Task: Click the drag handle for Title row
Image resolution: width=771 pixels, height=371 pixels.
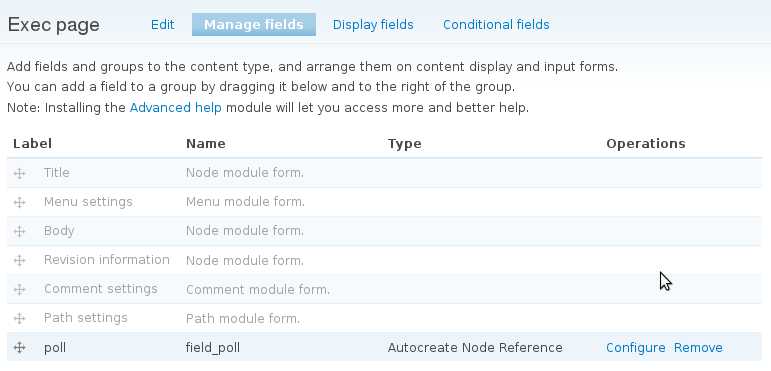Action: pyautogui.click(x=19, y=173)
